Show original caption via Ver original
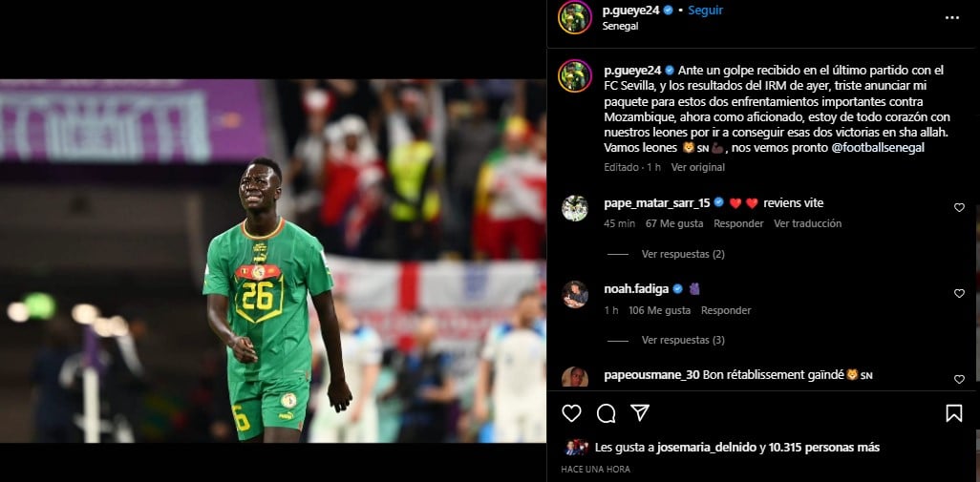Image resolution: width=980 pixels, height=482 pixels. [x=697, y=167]
